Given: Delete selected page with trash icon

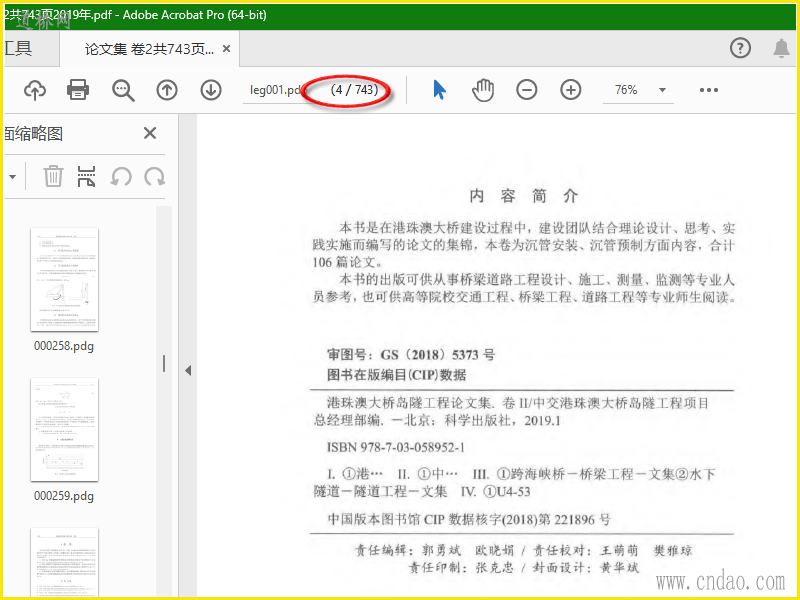Looking at the screenshot, I should 53,177.
